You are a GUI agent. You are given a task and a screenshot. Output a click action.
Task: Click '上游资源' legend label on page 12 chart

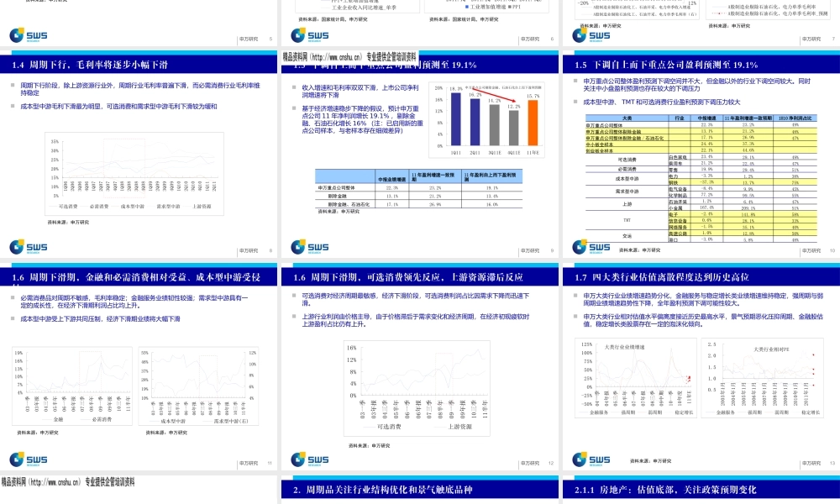459,427
